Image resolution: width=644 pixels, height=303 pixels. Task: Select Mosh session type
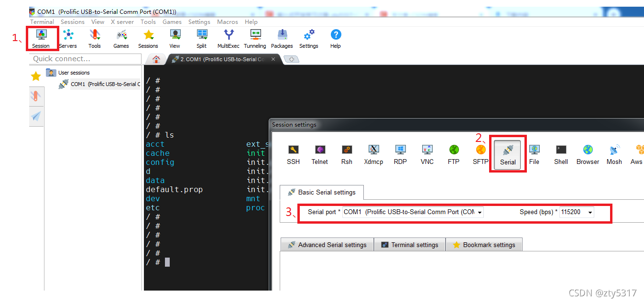click(614, 155)
